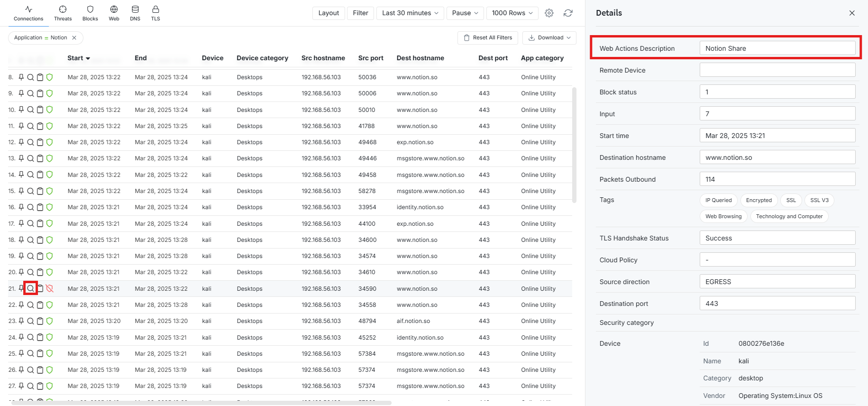Open the Download dropdown
The height and width of the screenshot is (406, 868).
tap(549, 37)
